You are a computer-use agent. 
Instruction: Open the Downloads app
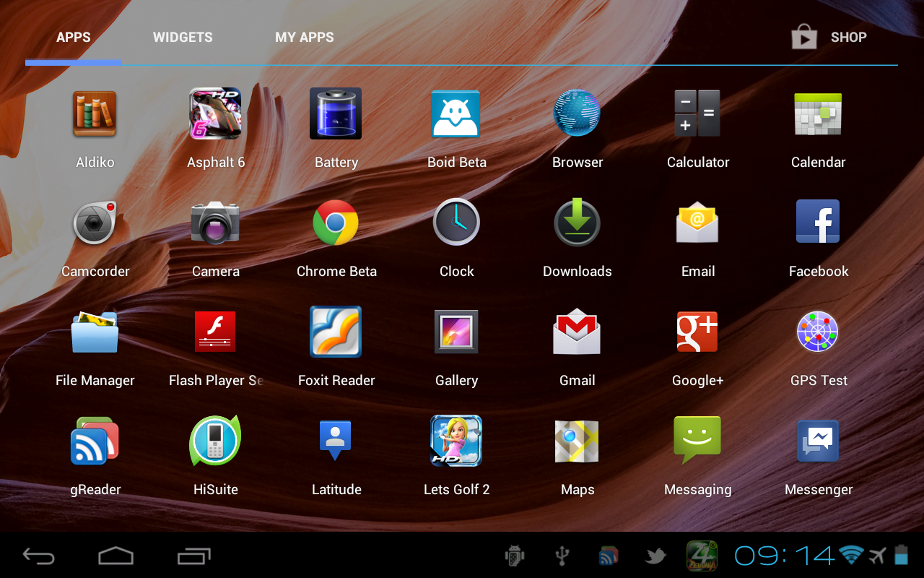577,223
